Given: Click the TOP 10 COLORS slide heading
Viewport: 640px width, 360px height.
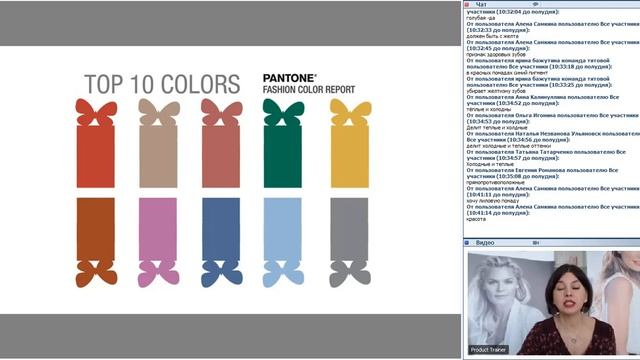Looking at the screenshot, I should 162,84.
